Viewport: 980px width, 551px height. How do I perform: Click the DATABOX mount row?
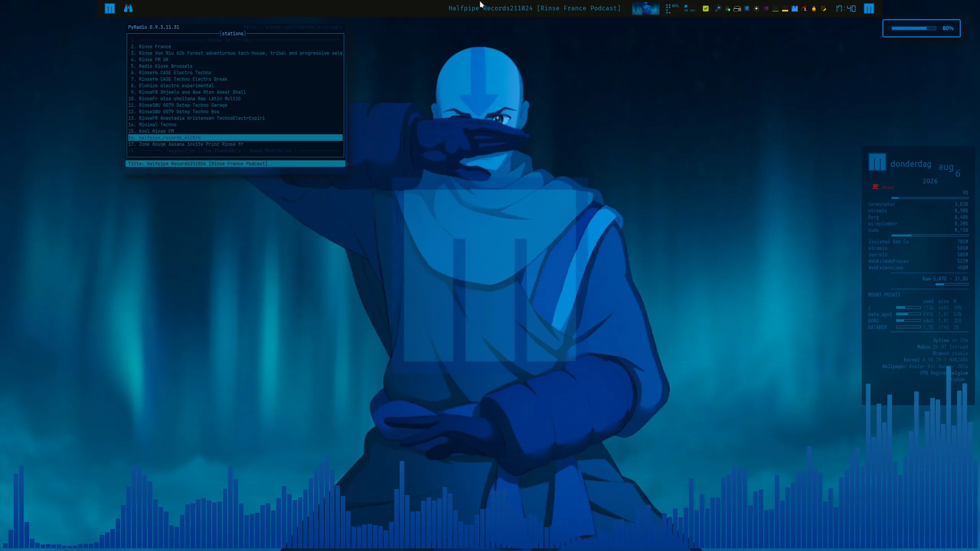[x=915, y=328]
